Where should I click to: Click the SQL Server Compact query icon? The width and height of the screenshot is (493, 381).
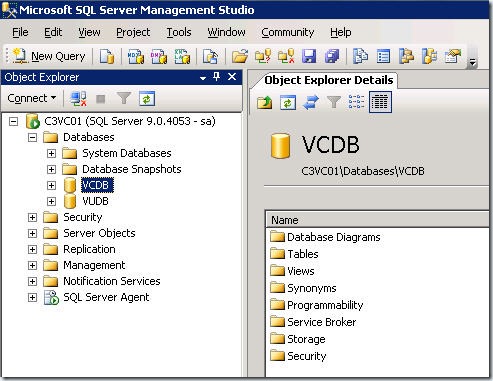210,56
